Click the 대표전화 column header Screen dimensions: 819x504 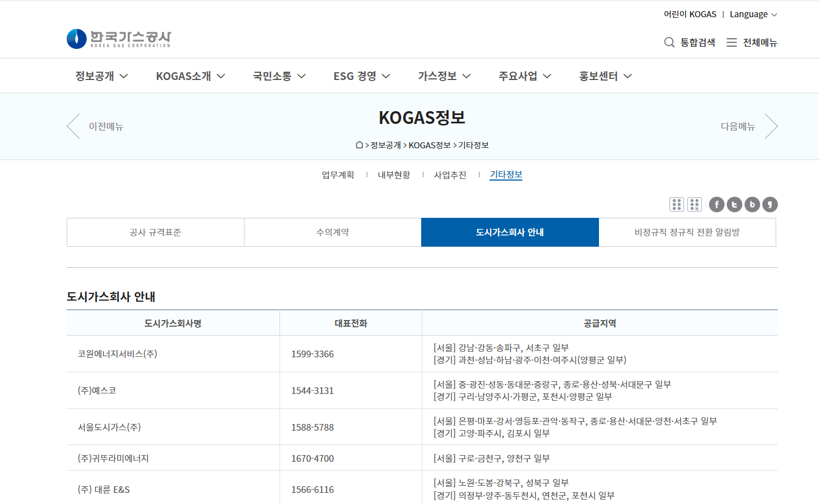pos(351,323)
